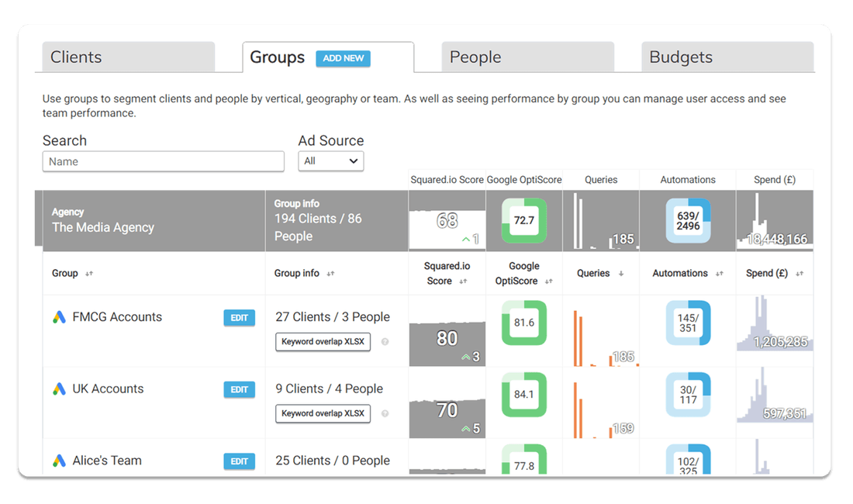The image size is (853, 504).
Task: Open the People tab
Action: pos(527,57)
